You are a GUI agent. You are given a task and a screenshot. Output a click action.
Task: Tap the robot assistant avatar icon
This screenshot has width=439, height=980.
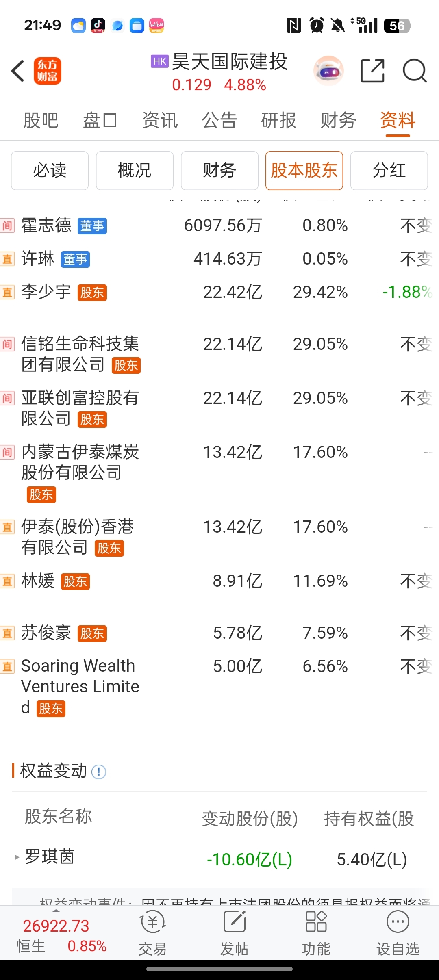click(328, 71)
